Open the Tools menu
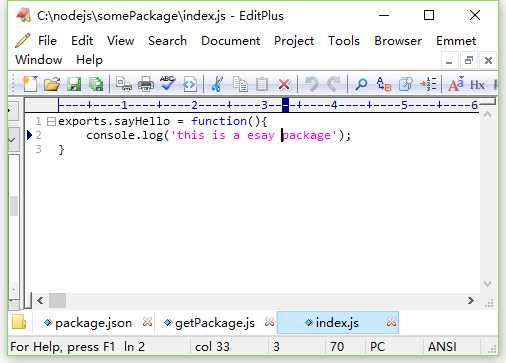Image resolution: width=506 pixels, height=363 pixels. click(x=344, y=41)
